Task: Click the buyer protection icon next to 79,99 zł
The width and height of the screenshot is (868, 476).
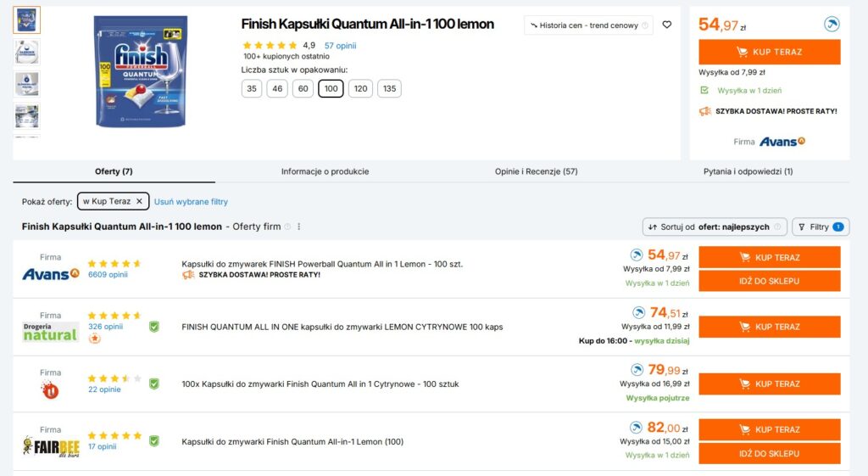Action: [x=637, y=370]
